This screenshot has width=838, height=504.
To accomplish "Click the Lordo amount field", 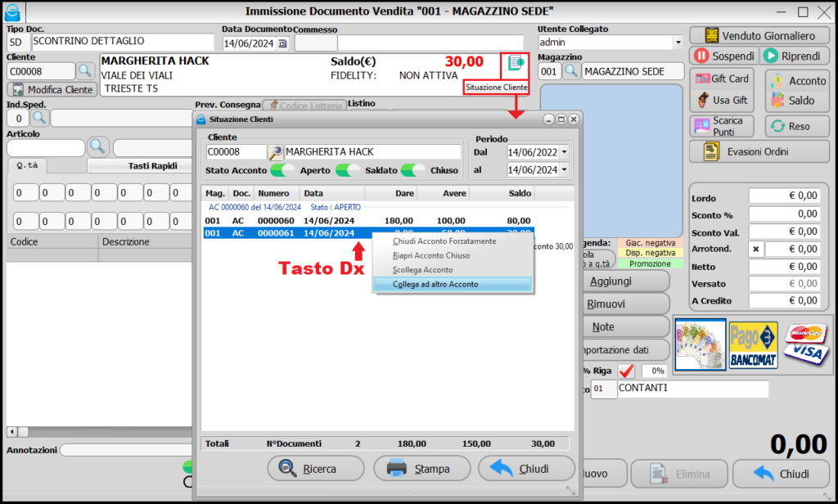I will click(784, 196).
